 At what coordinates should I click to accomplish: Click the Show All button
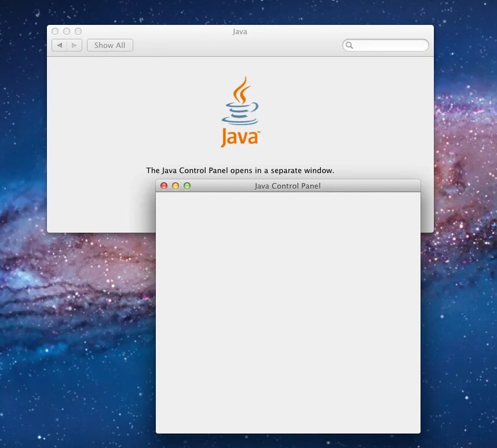coord(110,45)
